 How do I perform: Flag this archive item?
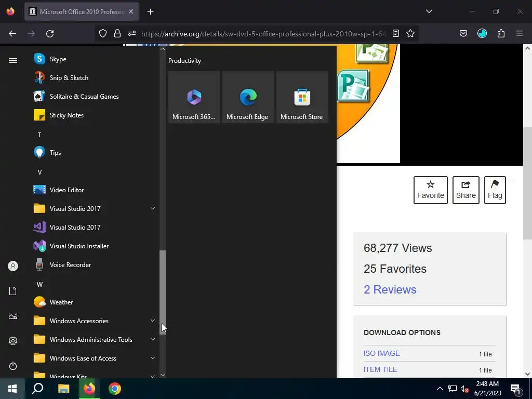495,190
